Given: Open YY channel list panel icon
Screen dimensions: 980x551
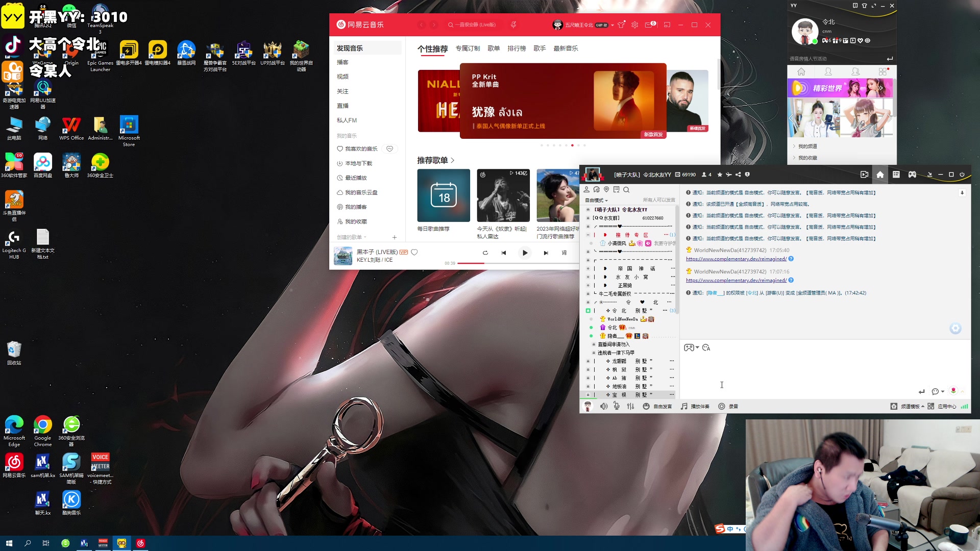Looking at the screenshot, I should click(896, 174).
